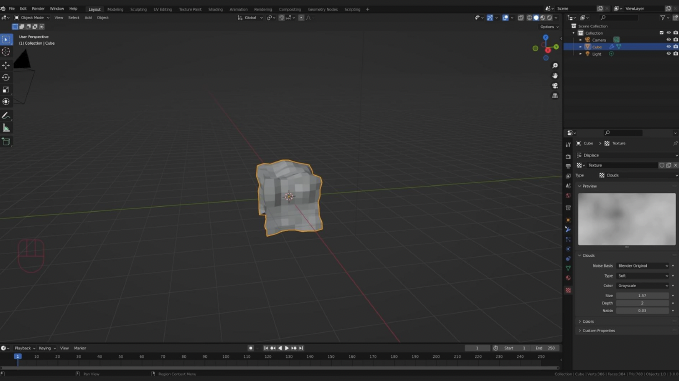This screenshot has height=381, width=679.
Task: Open the Texture properties tab
Action: click(x=568, y=290)
